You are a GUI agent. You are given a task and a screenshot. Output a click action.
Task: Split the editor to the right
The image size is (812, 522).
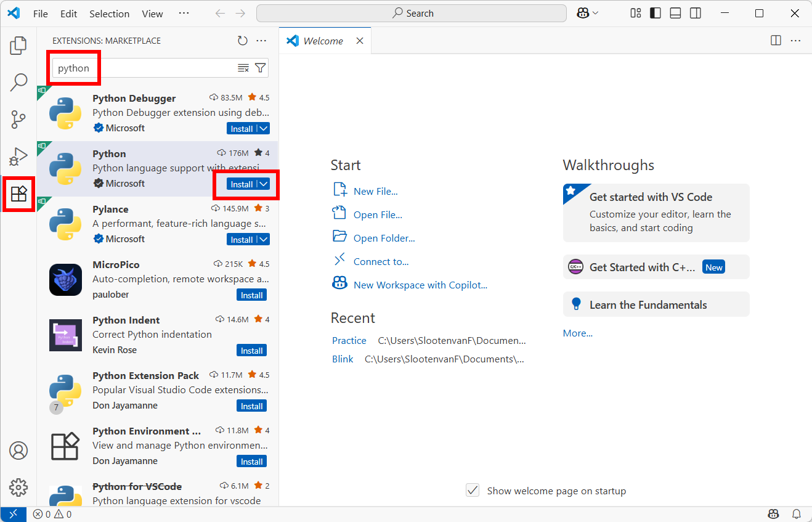(776, 41)
